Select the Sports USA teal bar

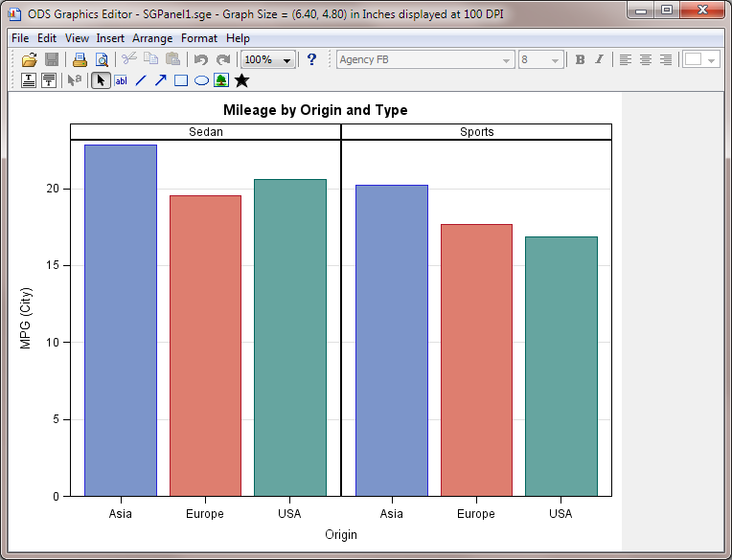click(561, 367)
